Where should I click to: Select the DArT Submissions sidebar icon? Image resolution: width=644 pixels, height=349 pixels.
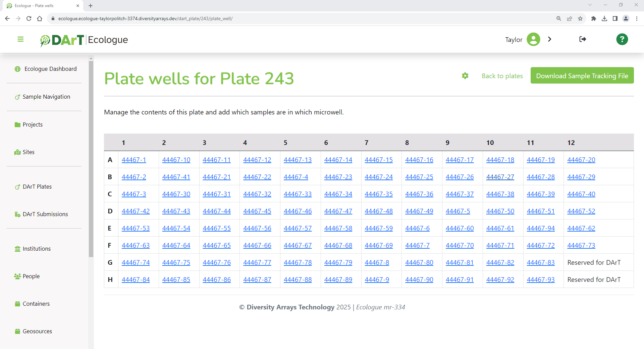17,214
